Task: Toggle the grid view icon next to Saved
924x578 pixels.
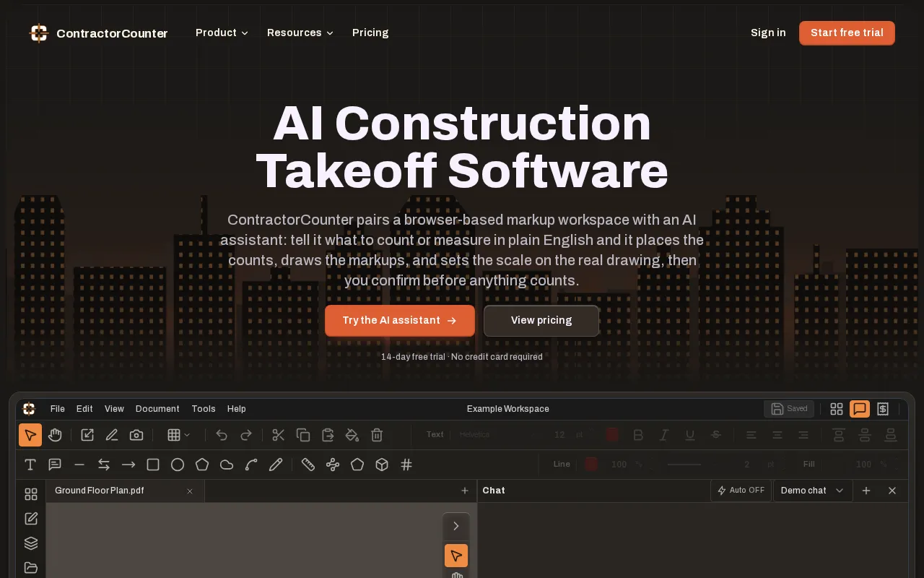Action: [x=837, y=409]
